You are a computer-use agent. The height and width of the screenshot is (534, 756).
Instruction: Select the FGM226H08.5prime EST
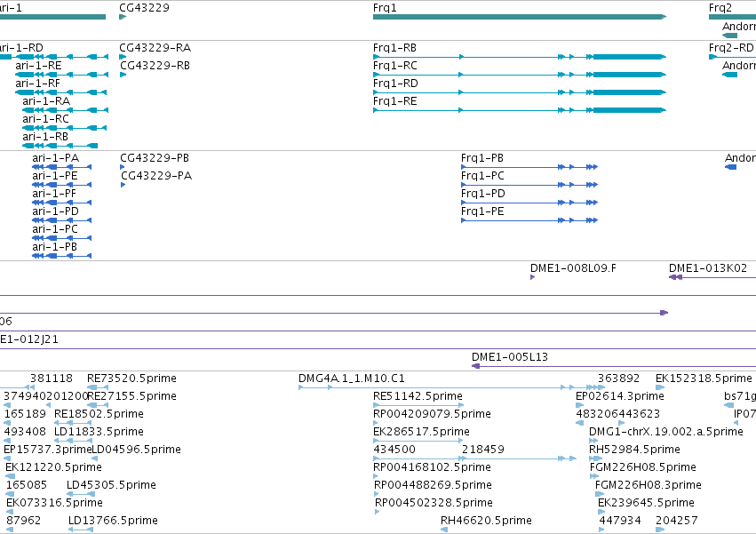point(594,476)
